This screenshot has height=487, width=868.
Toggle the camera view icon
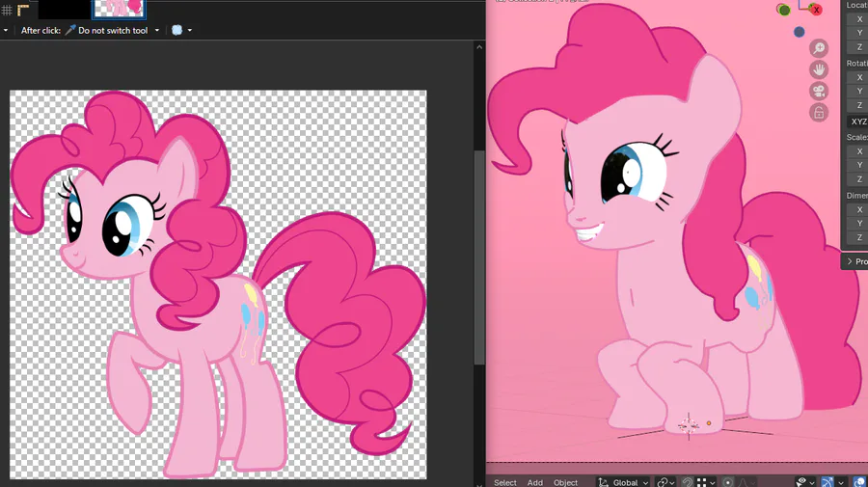pyautogui.click(x=819, y=92)
